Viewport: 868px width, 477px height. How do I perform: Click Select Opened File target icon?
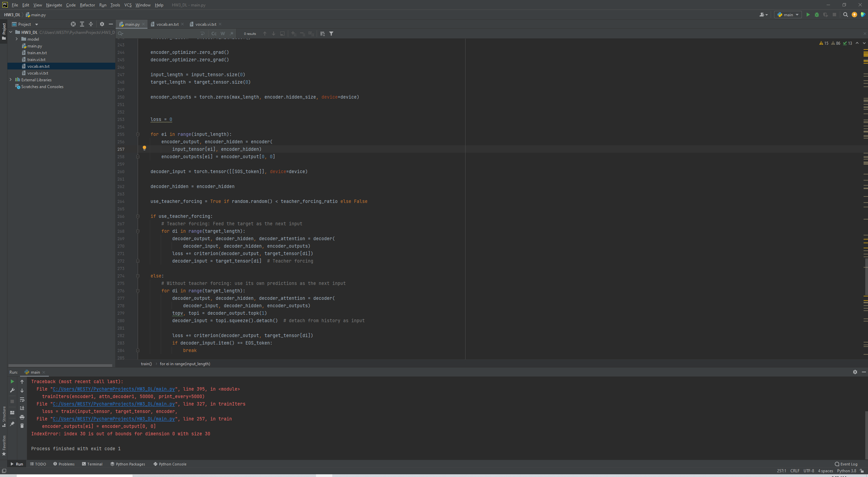tap(73, 24)
